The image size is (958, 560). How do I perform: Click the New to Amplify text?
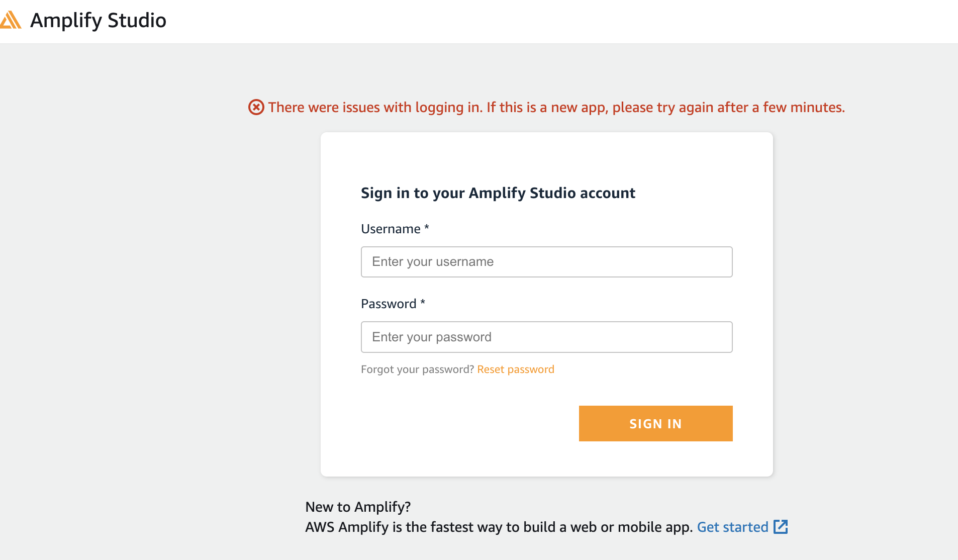tap(358, 507)
